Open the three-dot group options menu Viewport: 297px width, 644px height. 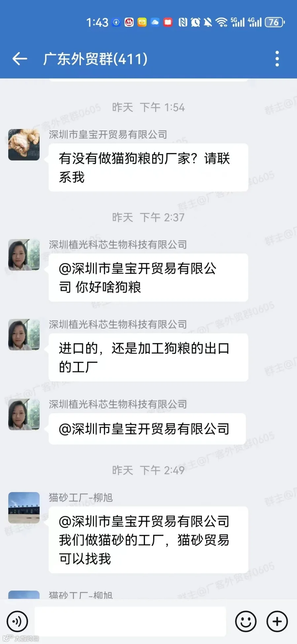click(x=277, y=59)
